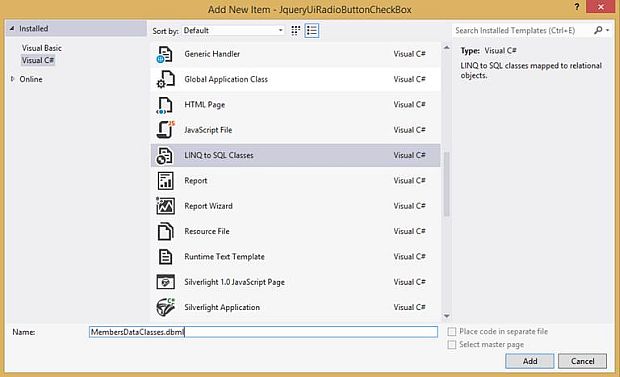The height and width of the screenshot is (377, 620).
Task: Select Visual Basic in the tree
Action: pyautogui.click(x=42, y=48)
